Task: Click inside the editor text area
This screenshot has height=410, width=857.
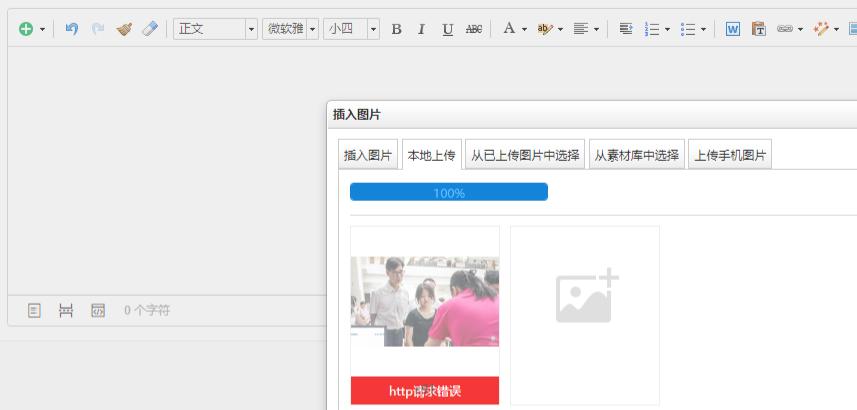Action: [167, 171]
